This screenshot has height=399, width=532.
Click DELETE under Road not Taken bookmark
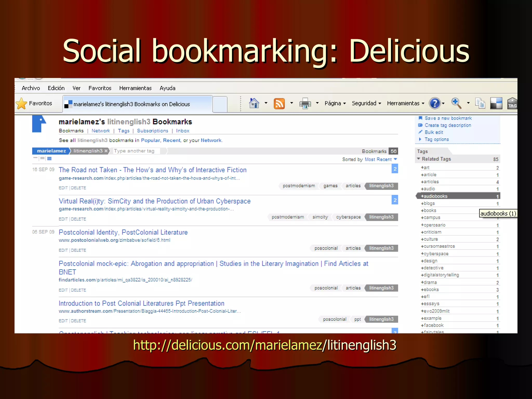pos(78,188)
